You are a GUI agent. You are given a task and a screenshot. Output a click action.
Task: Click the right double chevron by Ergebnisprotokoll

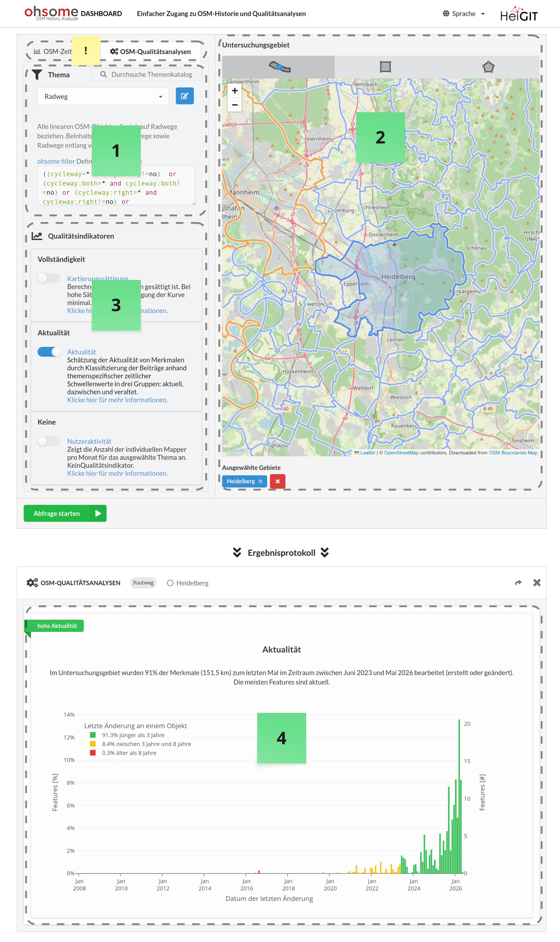coord(325,552)
